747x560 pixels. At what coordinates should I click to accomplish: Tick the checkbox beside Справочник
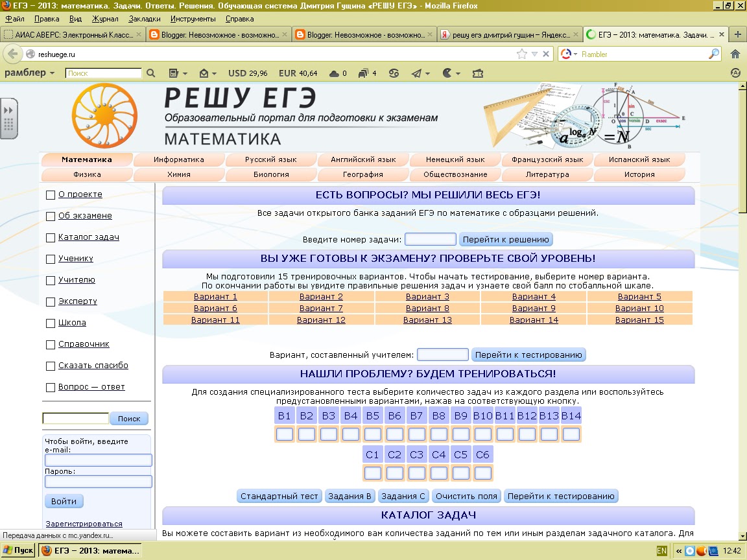(x=51, y=345)
